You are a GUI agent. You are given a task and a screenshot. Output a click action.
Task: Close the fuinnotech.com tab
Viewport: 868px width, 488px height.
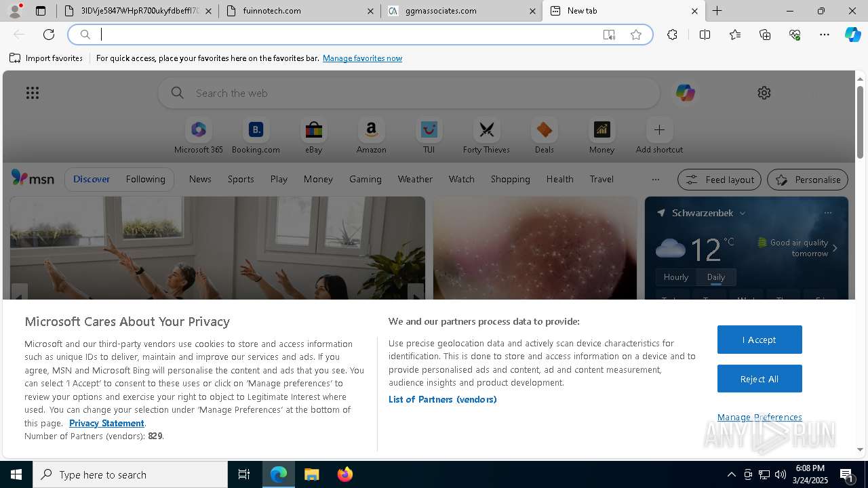(x=370, y=11)
